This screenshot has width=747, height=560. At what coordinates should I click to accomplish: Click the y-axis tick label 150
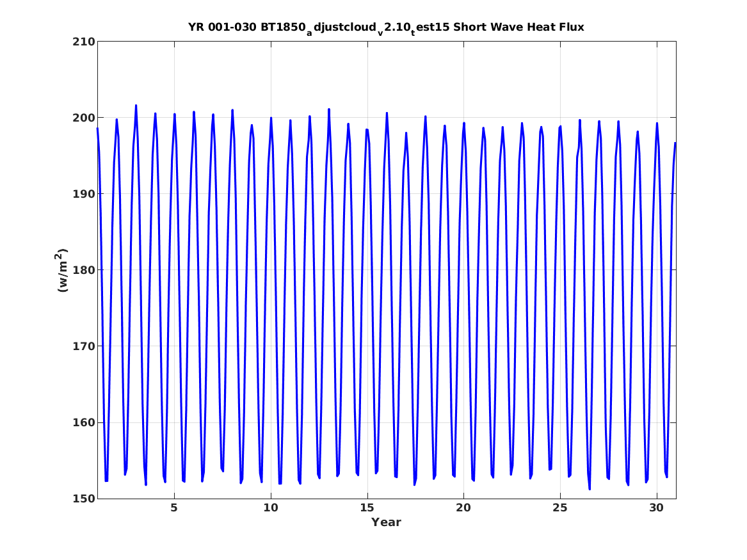[83, 499]
